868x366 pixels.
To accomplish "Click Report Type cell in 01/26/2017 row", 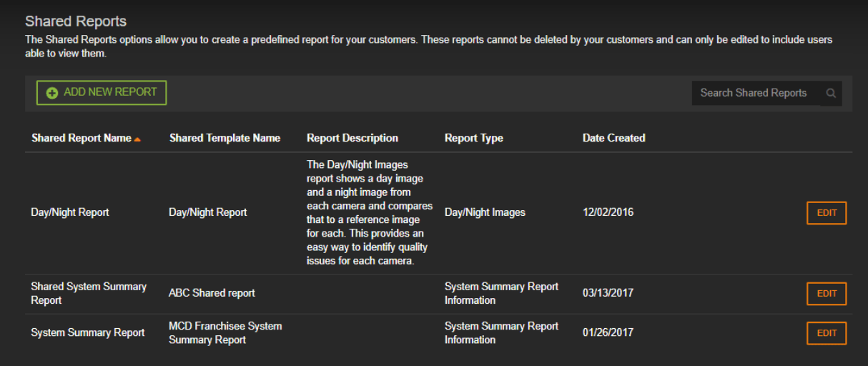I will pos(501,333).
